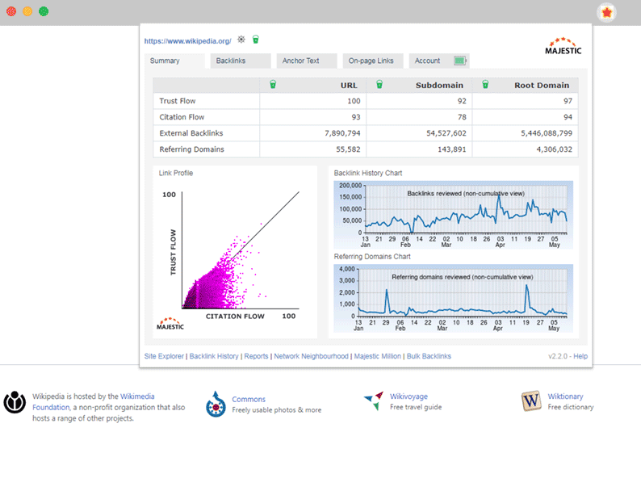Click the URL Trust Flow value 100

(x=354, y=101)
